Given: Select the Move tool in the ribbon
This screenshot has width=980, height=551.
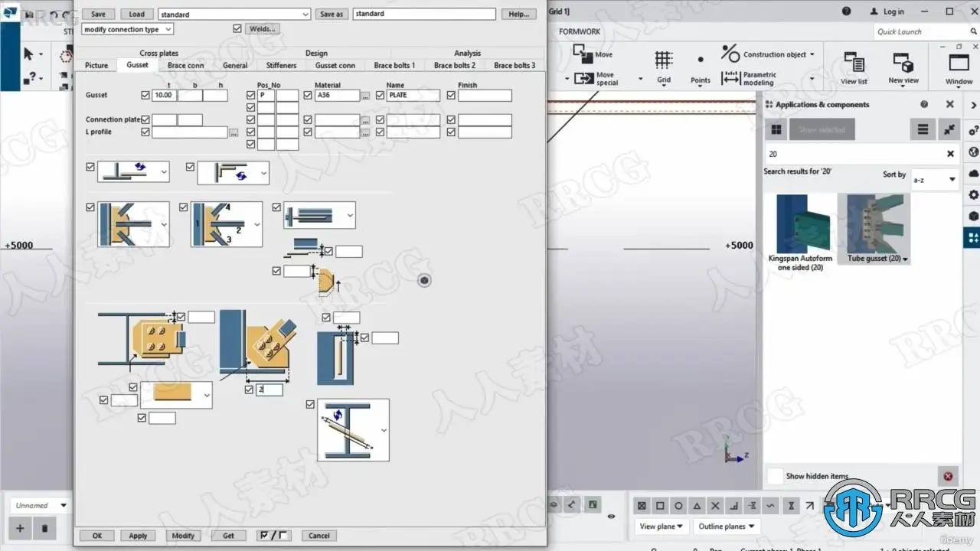Looking at the screenshot, I should tap(594, 54).
